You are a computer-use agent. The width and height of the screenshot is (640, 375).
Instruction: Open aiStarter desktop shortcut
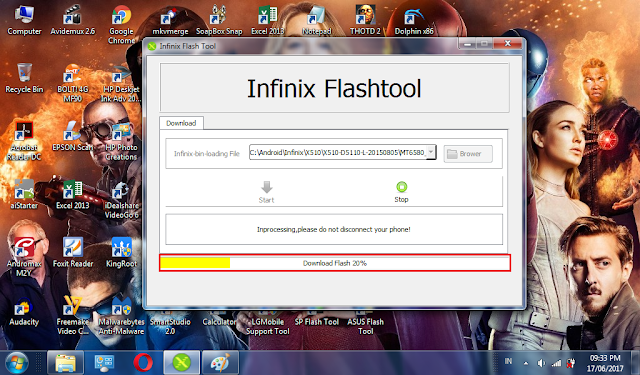pyautogui.click(x=24, y=195)
